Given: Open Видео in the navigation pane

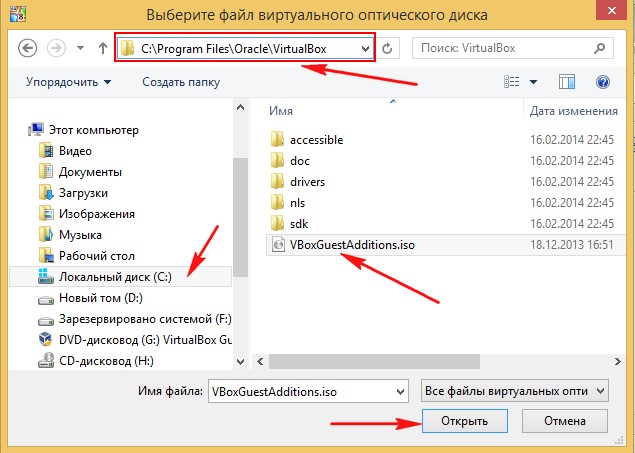Looking at the screenshot, I should tap(66, 151).
